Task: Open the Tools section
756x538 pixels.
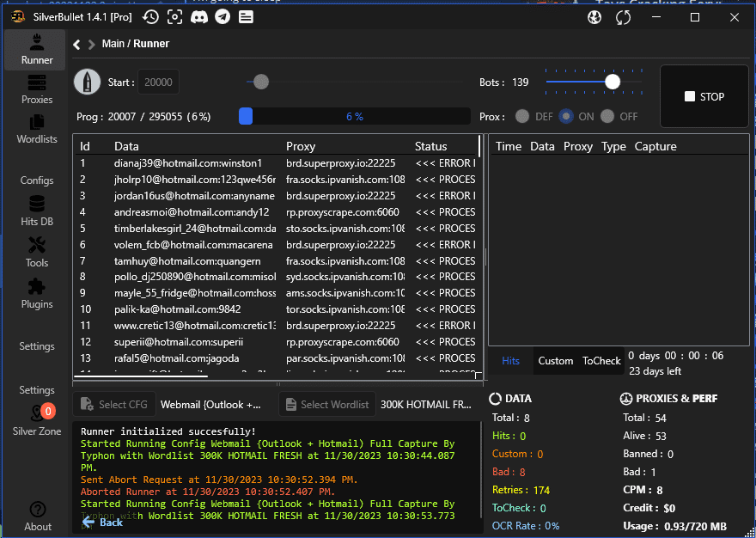Action: (x=37, y=253)
